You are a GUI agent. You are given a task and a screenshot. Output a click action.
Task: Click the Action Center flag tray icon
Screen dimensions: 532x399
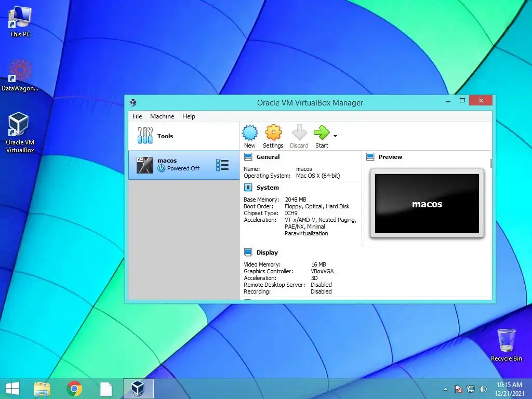[458, 389]
